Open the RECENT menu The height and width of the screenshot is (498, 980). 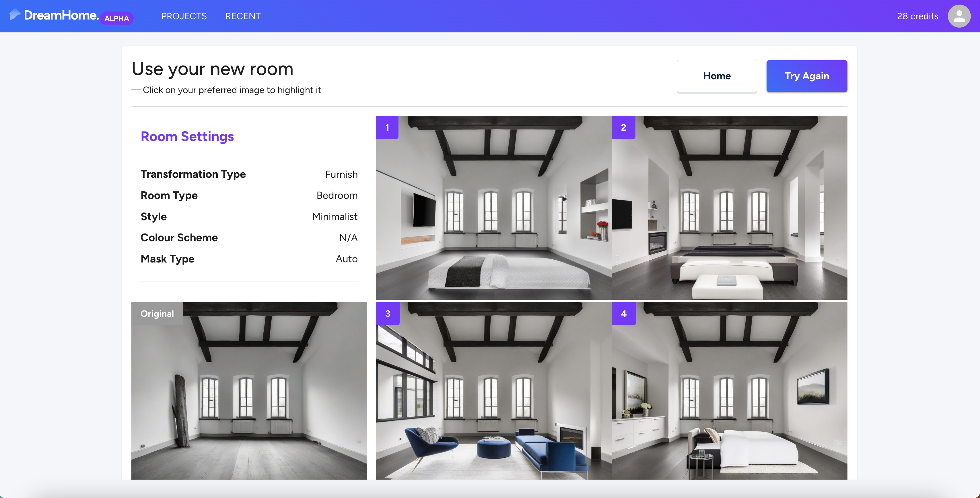[x=243, y=16]
